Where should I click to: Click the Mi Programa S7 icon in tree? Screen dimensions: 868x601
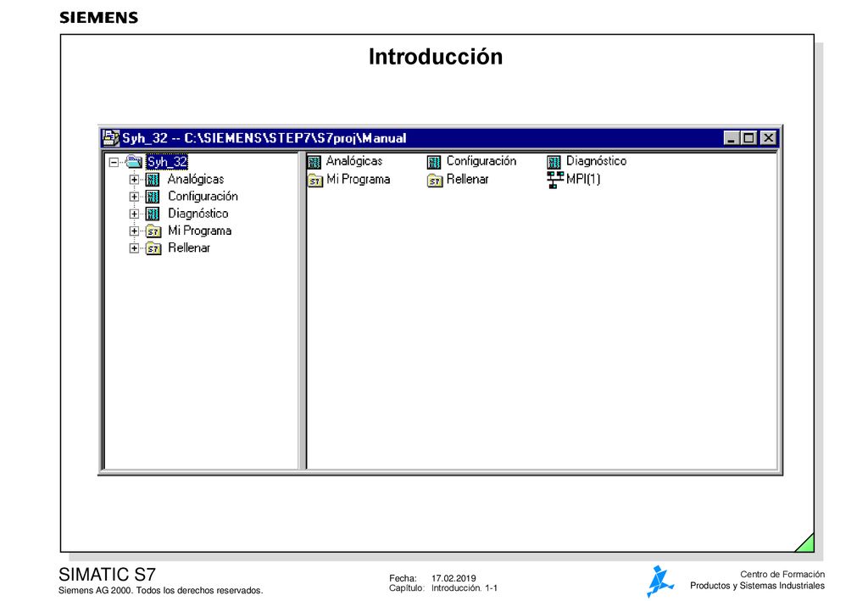(153, 231)
